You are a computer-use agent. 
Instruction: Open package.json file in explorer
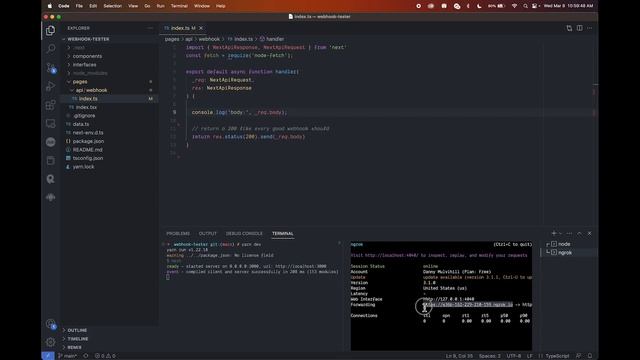point(88,141)
